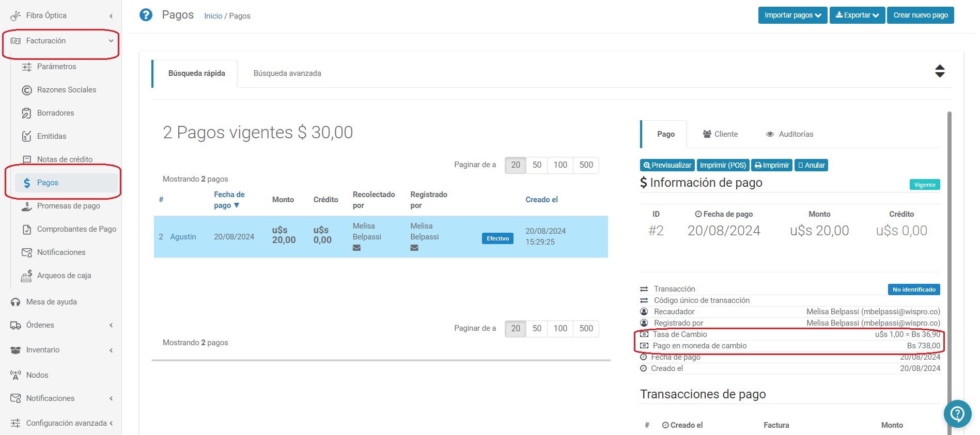Open the Cliente tab
This screenshot has width=980, height=435.
click(720, 134)
